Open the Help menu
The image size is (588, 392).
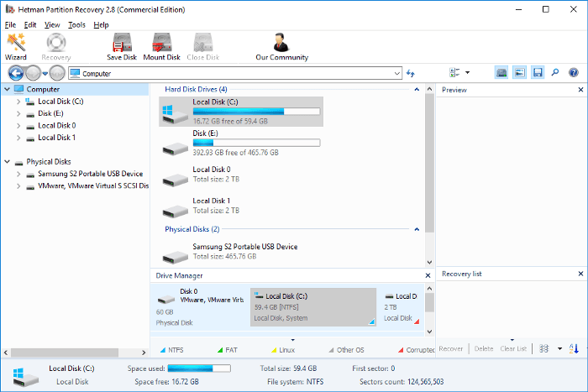[101, 24]
